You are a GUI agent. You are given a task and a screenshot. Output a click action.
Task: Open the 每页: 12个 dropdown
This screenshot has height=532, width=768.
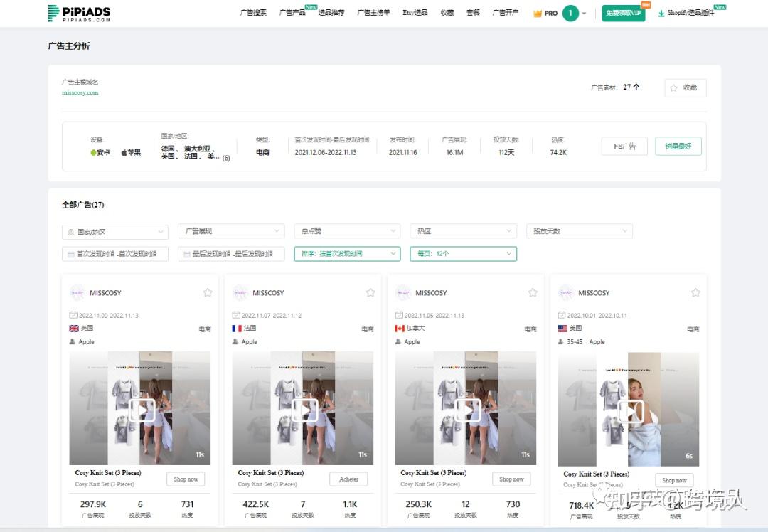(x=463, y=254)
